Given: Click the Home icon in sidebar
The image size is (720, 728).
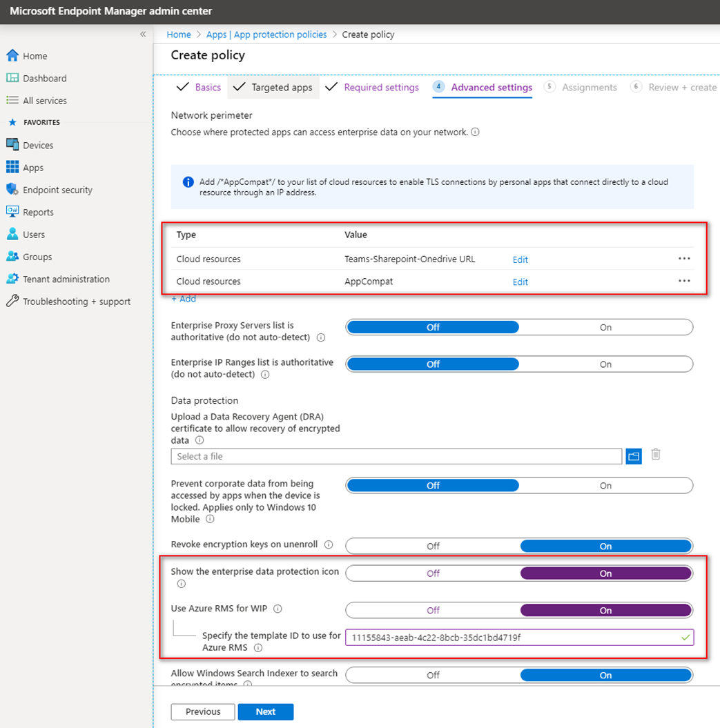Looking at the screenshot, I should point(12,56).
